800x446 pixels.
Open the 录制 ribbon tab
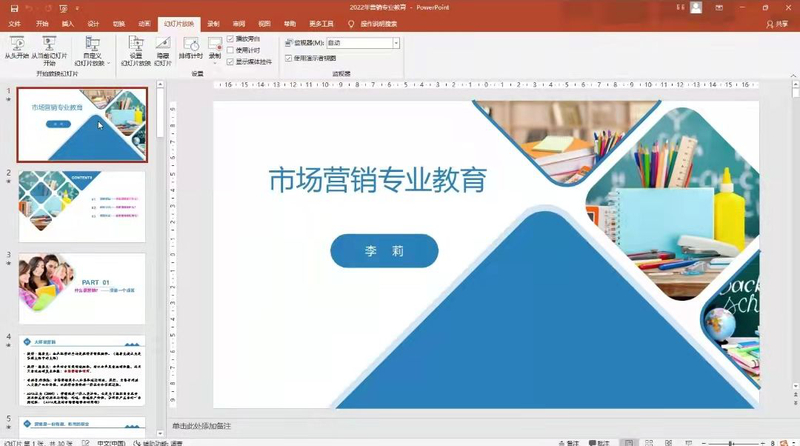[213, 24]
